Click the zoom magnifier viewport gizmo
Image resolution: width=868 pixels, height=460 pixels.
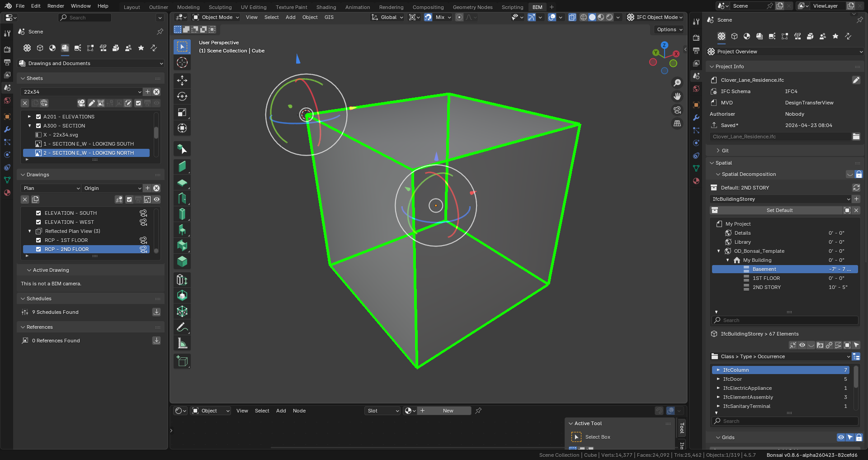tap(677, 83)
